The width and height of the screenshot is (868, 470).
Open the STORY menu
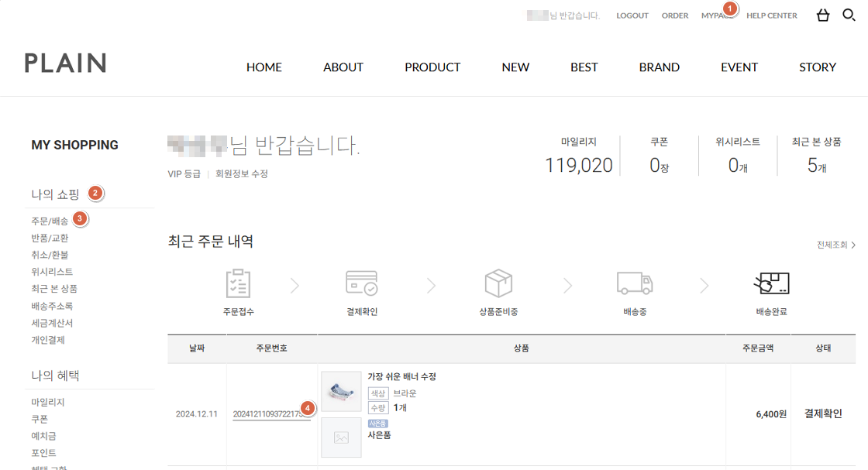(818, 67)
